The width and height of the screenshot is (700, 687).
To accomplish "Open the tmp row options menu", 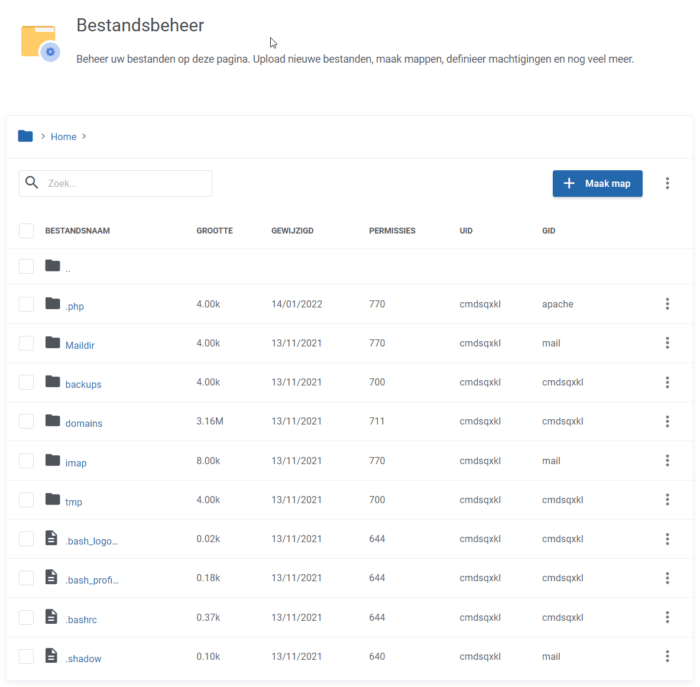I will tap(667, 500).
